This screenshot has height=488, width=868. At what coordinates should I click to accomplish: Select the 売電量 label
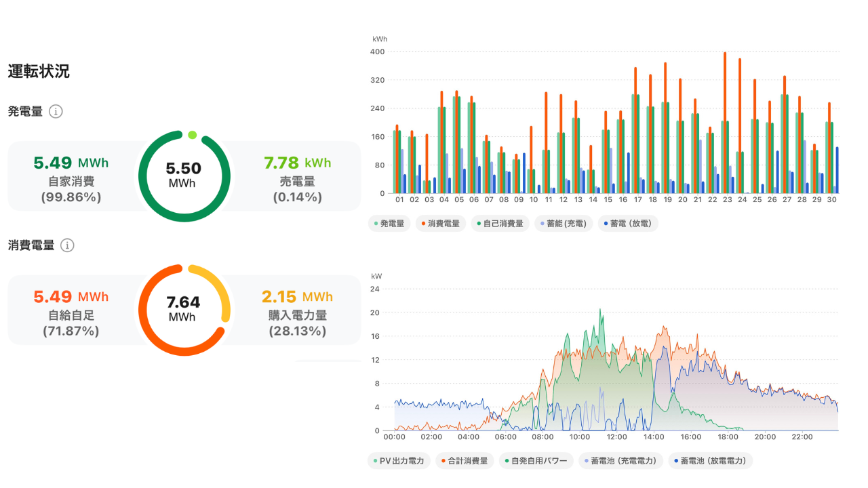[297, 182]
